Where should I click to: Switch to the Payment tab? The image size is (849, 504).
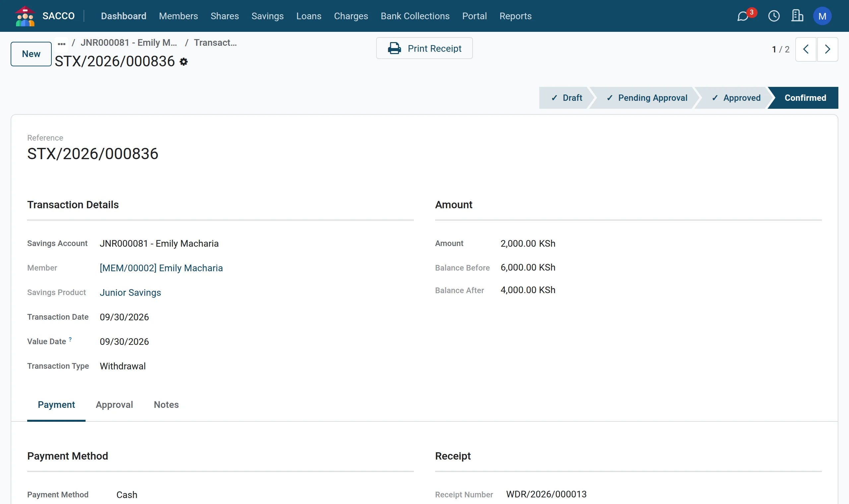point(56,405)
